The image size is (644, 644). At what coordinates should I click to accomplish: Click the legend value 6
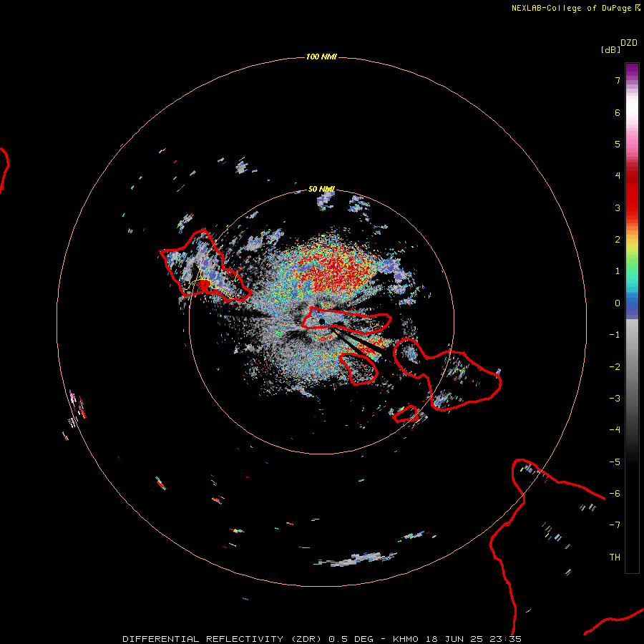point(618,112)
